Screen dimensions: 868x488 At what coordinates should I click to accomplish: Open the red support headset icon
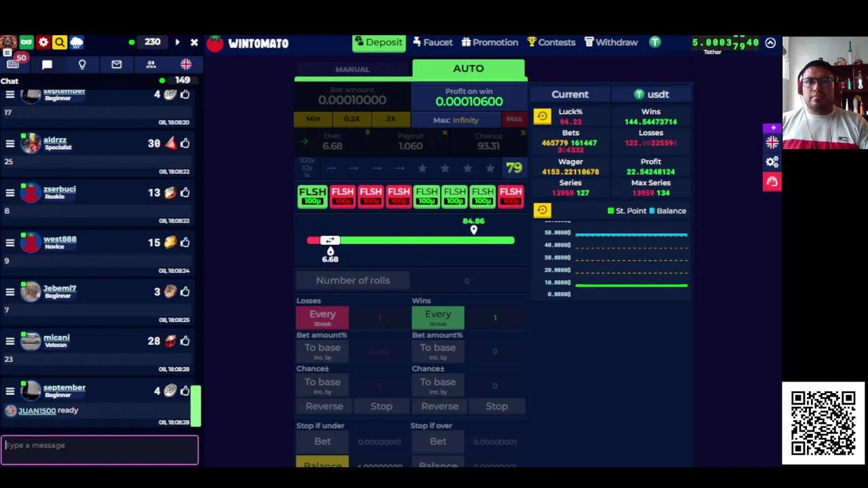pos(772,182)
